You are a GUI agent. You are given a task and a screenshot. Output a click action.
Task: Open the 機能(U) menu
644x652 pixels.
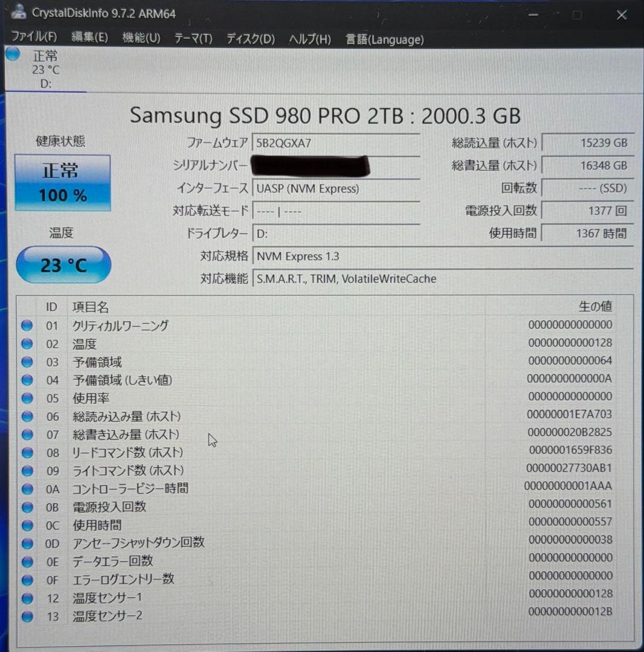140,39
